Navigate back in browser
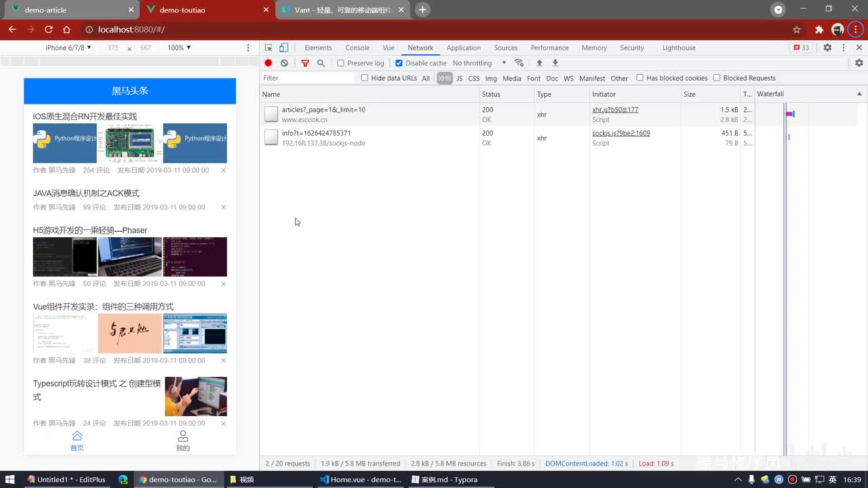Viewport: 868px width, 488px height. [x=12, y=29]
